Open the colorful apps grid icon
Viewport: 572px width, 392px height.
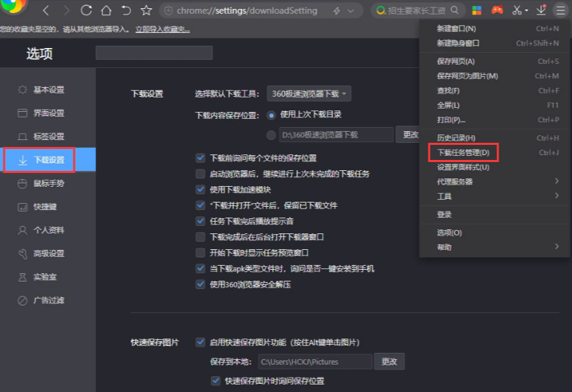tap(477, 10)
